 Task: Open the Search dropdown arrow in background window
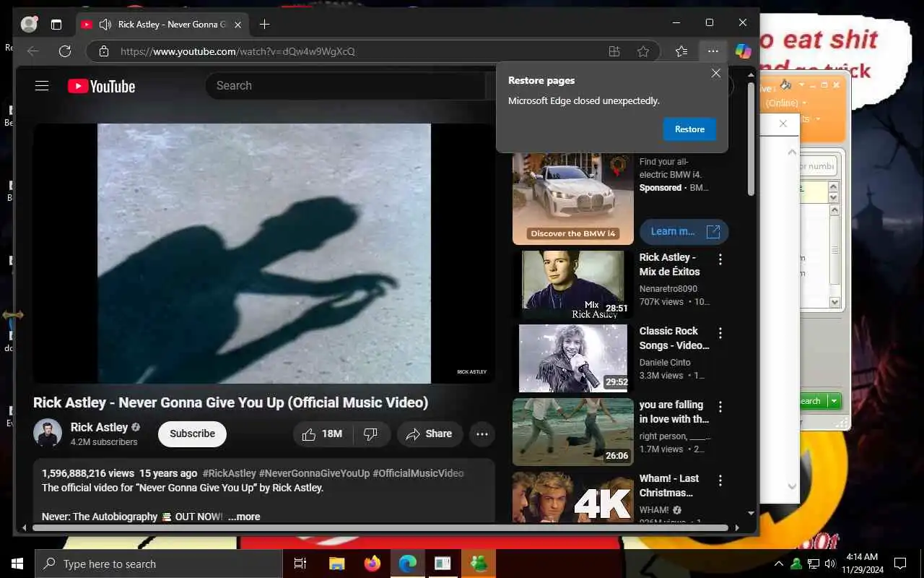pos(834,401)
